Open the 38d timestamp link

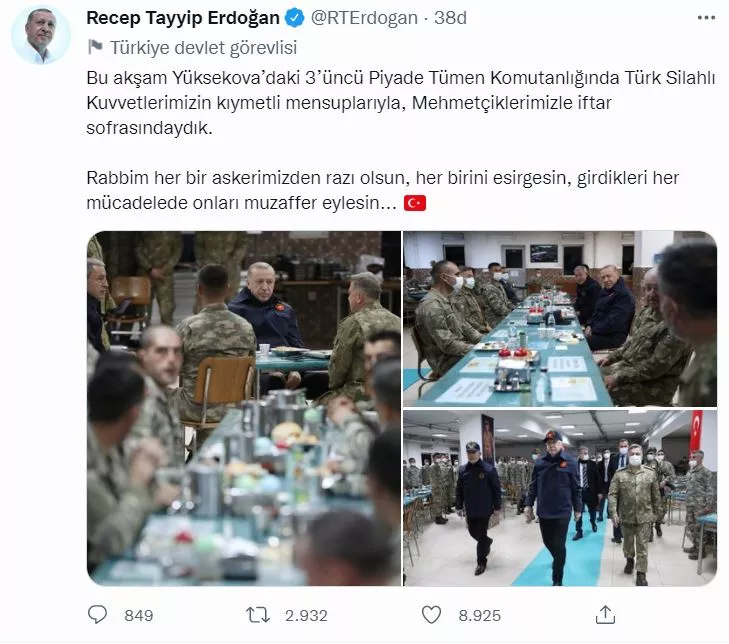tap(450, 18)
